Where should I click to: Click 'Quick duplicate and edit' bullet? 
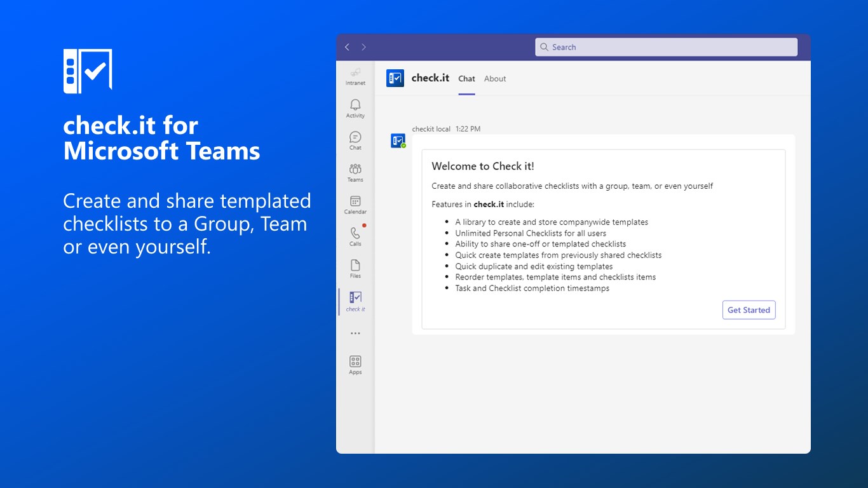[x=534, y=266]
